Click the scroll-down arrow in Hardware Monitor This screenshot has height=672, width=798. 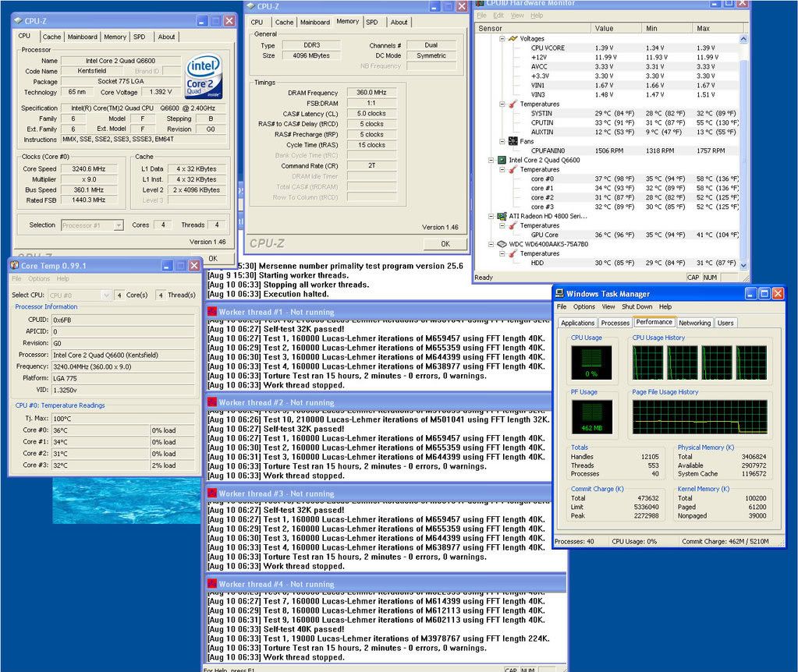743,265
